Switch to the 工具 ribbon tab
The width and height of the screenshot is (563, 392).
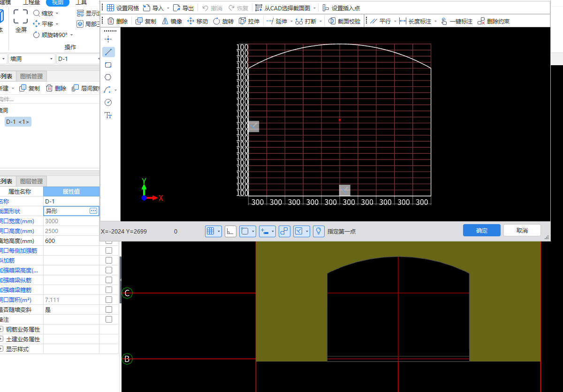81,2
